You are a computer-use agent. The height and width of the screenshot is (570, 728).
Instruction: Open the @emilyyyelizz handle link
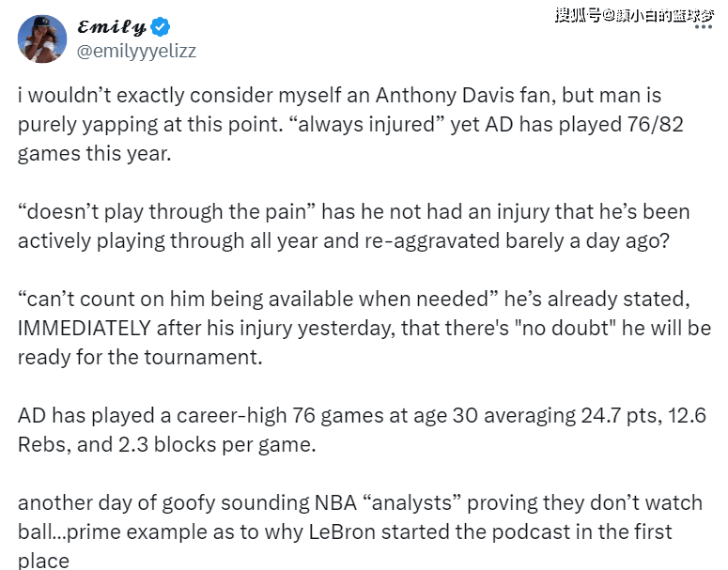(x=136, y=51)
